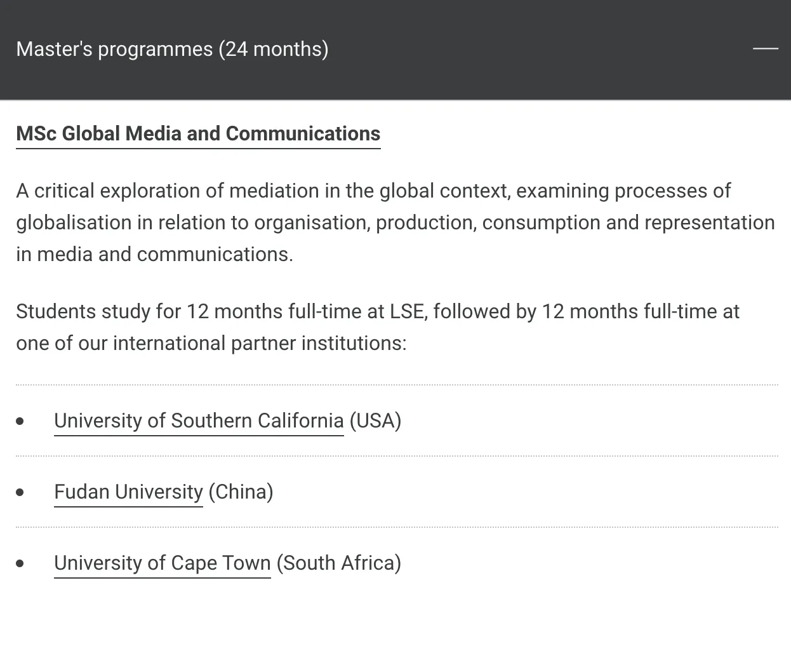
Task: Click the "(USA)" country label
Action: tap(375, 420)
